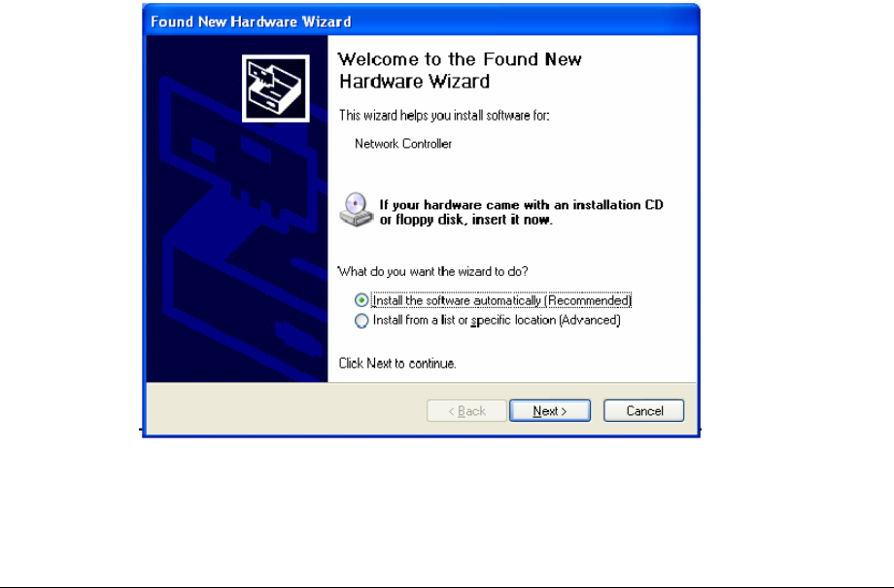Click the "Install the software automatically (Recommended)" label text
Viewport: 894px width, 588px height.
501,300
